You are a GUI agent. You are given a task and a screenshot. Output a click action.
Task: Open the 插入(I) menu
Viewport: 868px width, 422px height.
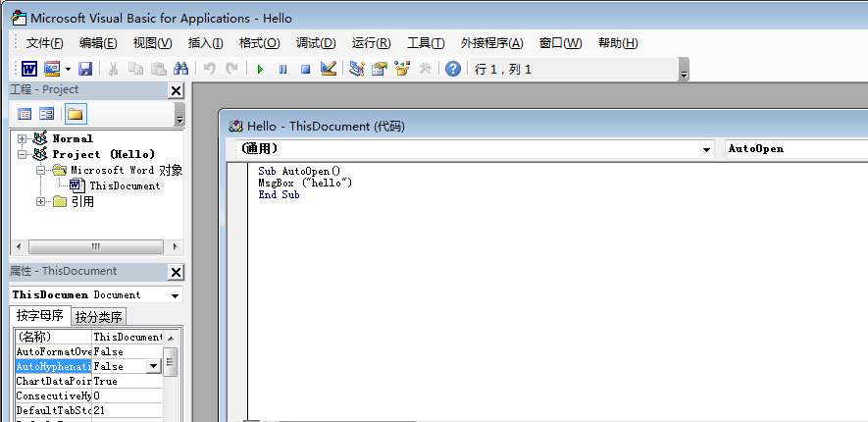click(205, 43)
